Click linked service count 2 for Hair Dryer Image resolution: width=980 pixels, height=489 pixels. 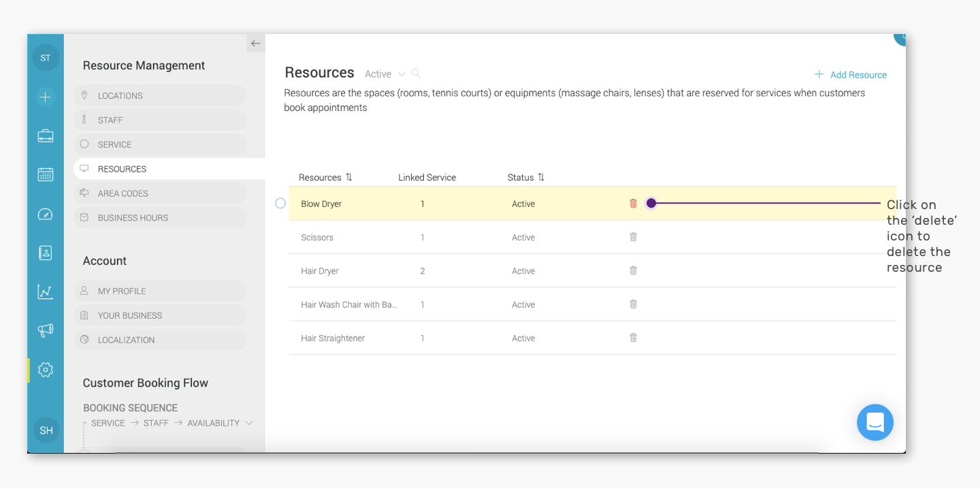423,271
